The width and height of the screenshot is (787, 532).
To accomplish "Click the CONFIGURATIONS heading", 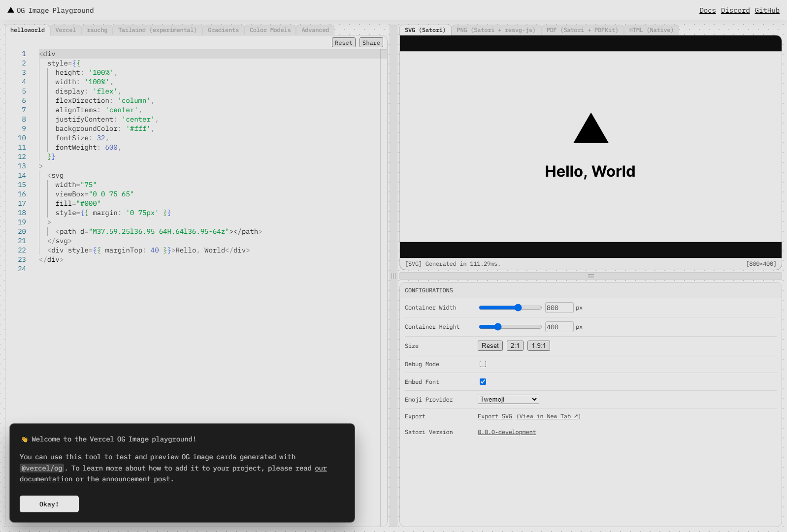I will point(429,290).
